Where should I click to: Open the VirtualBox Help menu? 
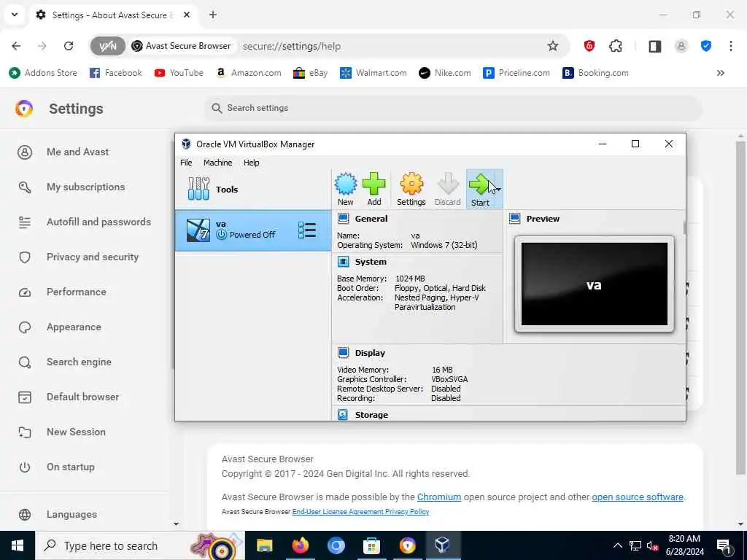point(251,163)
